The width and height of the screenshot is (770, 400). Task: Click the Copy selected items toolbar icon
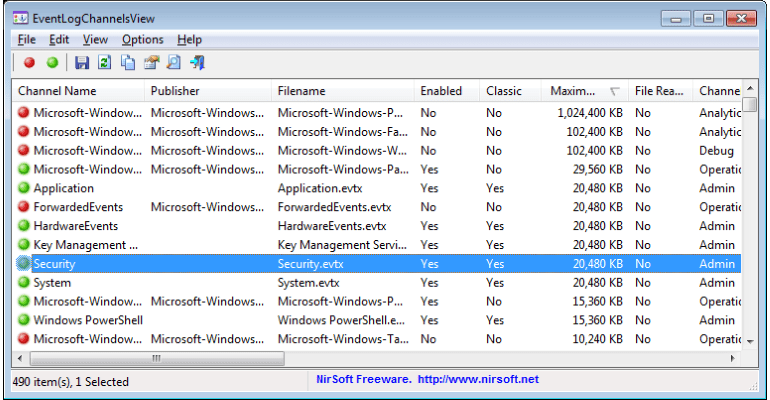pyautogui.click(x=128, y=63)
